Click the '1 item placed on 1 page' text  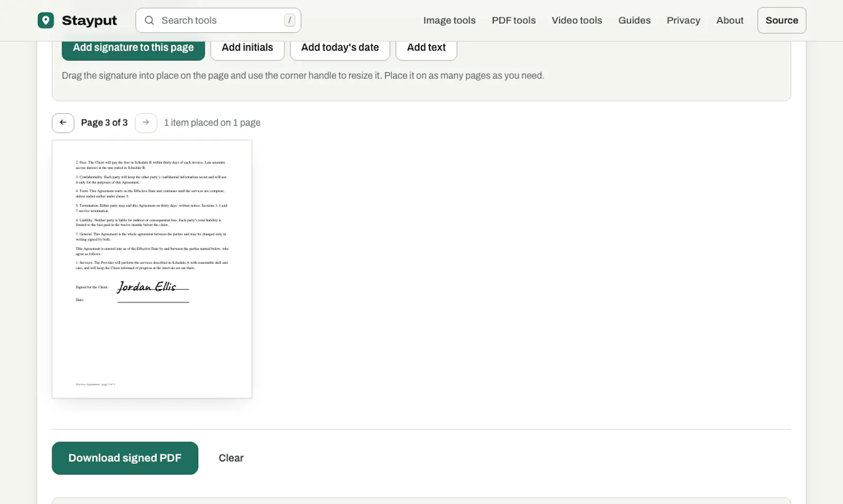(212, 123)
